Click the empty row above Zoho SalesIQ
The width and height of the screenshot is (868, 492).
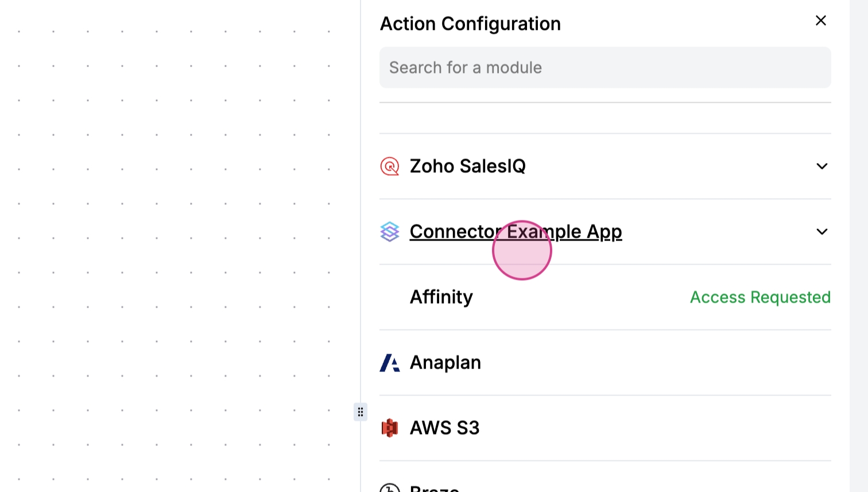click(x=605, y=118)
